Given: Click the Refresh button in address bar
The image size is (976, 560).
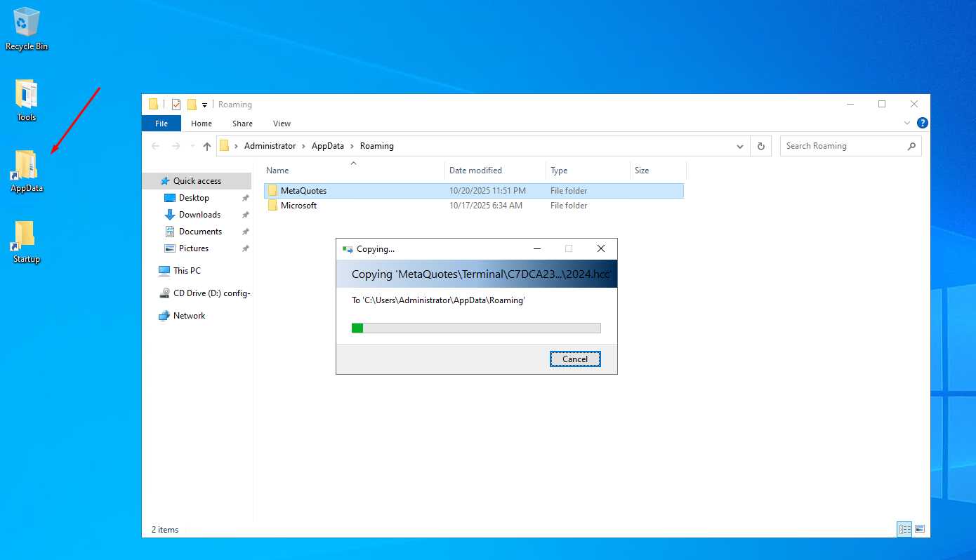Looking at the screenshot, I should coord(760,146).
